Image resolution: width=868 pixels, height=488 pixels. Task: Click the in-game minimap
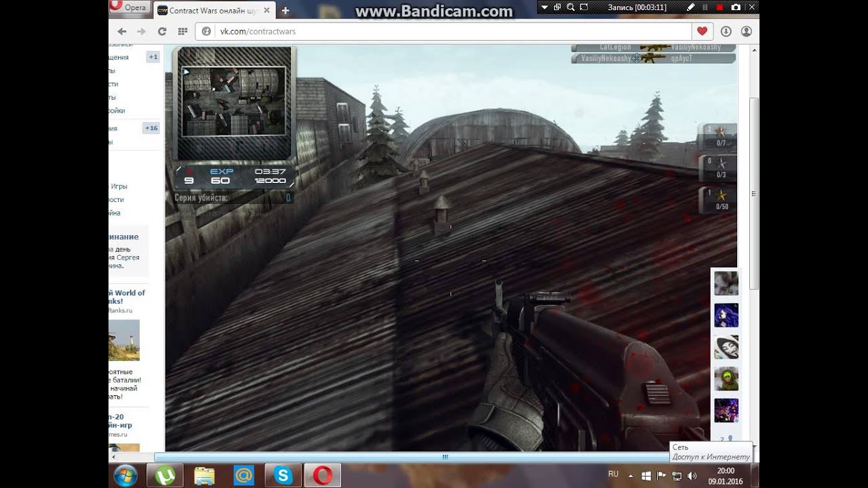coord(233,102)
